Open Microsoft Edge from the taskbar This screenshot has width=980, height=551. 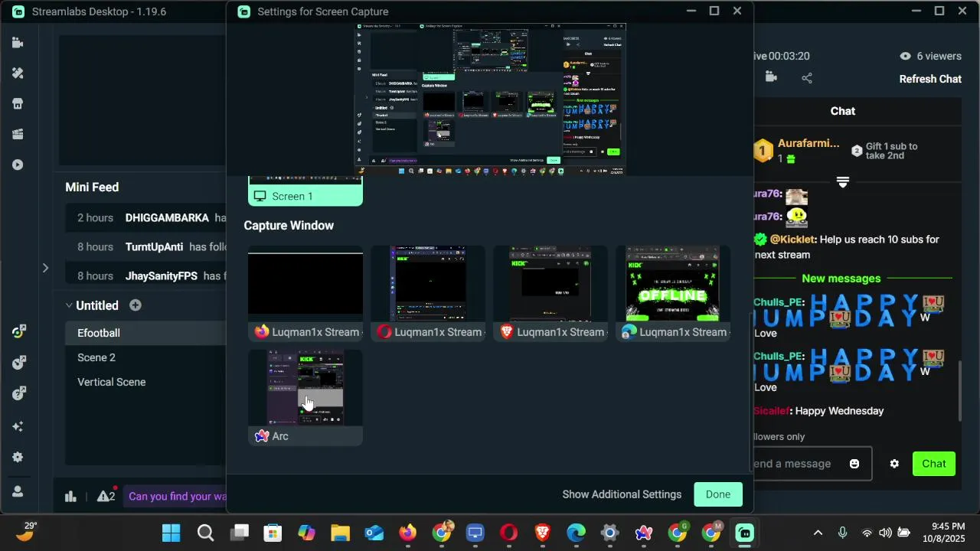[x=576, y=533]
